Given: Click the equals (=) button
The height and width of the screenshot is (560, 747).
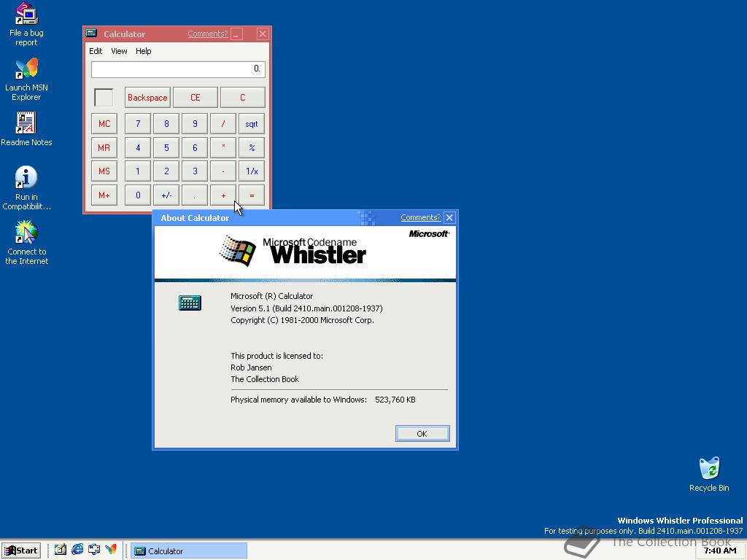Looking at the screenshot, I should 252,195.
